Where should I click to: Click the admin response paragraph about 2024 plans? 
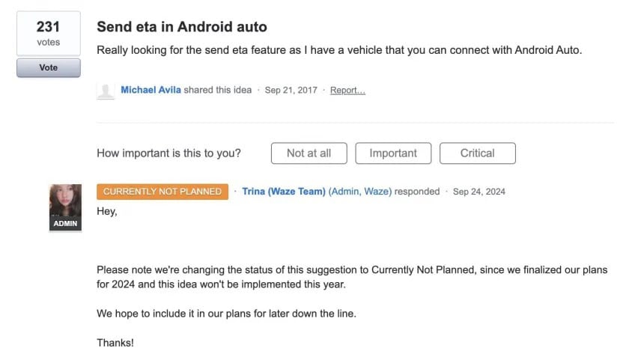point(352,277)
